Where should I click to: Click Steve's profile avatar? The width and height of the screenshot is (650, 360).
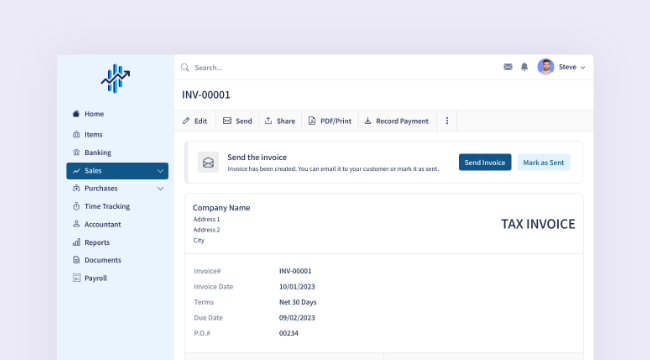pyautogui.click(x=546, y=67)
